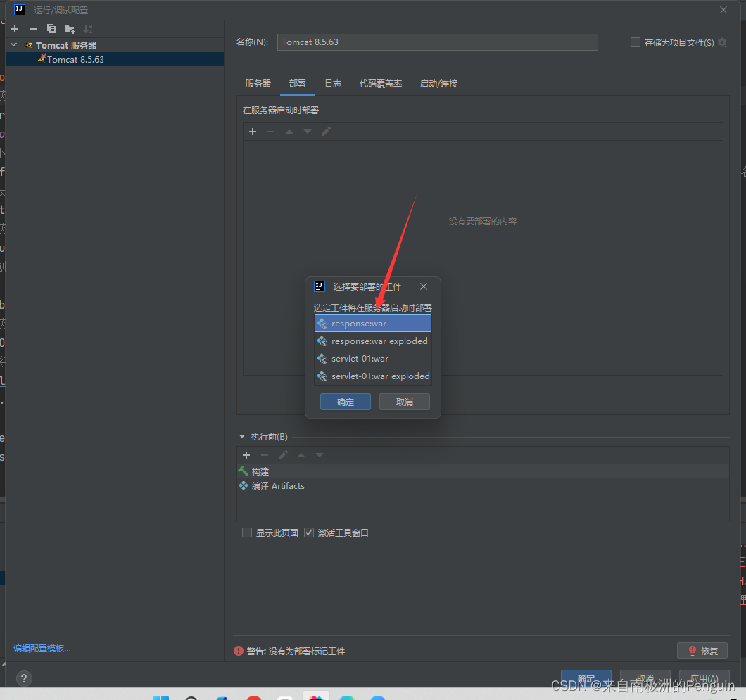The image size is (746, 700).
Task: Open Windows Start menu in taskbar
Action: [160, 698]
